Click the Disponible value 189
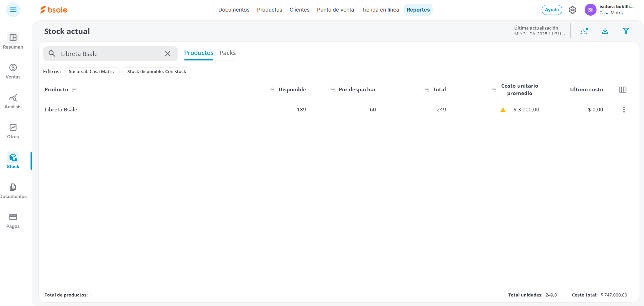This screenshot has width=644, height=306. (x=301, y=110)
